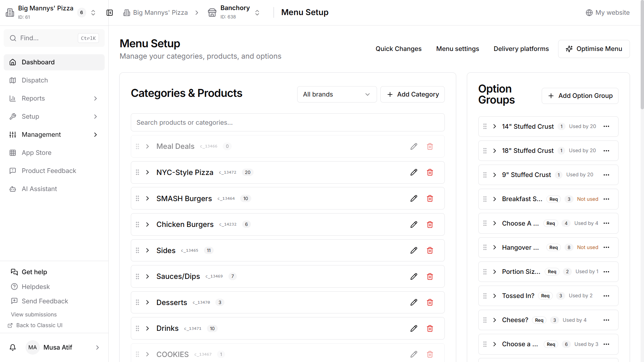This screenshot has width=644, height=362.
Task: Open Quick Changes
Action: click(398, 49)
